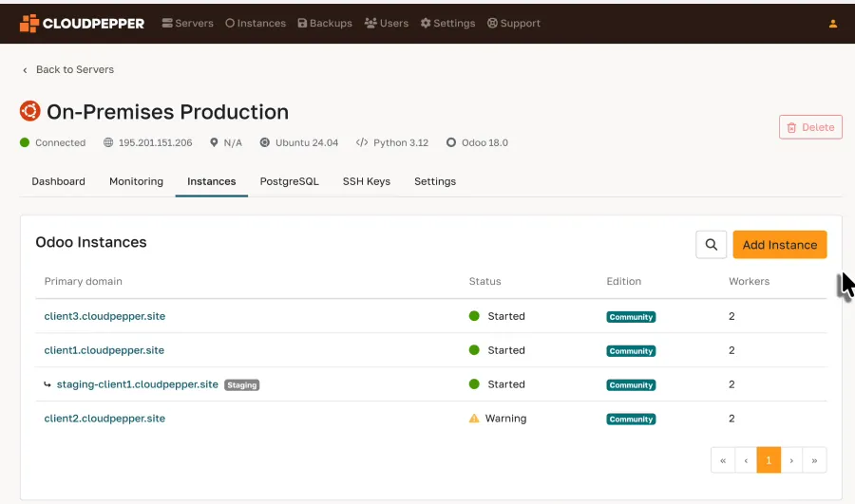
Task: Click the green Connected status dot
Action: click(x=25, y=142)
